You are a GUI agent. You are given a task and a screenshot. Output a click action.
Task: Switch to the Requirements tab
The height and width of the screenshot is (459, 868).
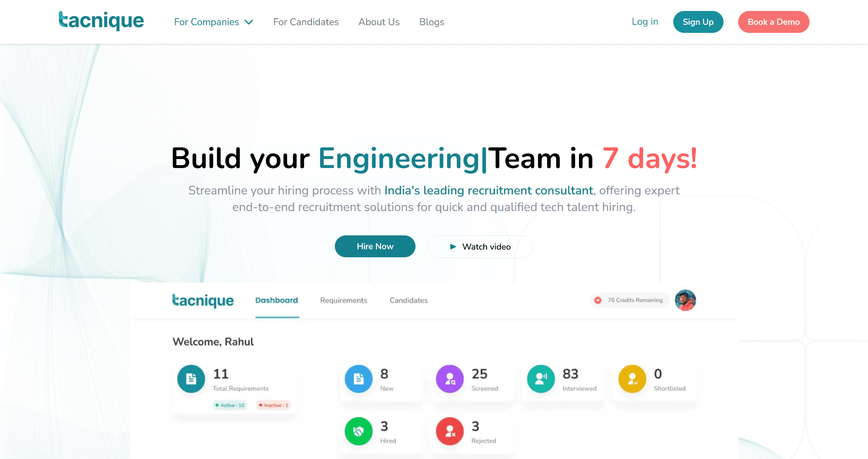[x=343, y=300]
